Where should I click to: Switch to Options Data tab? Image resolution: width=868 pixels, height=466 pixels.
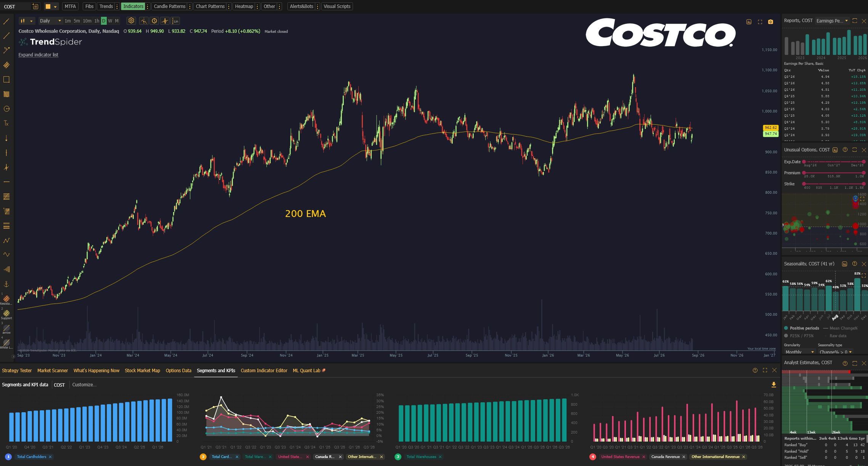point(178,371)
